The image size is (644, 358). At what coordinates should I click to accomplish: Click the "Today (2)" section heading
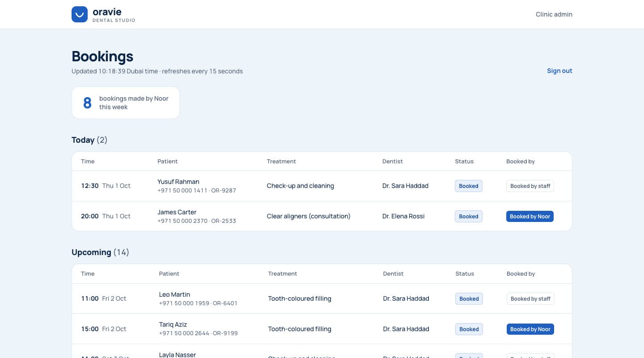coord(89,140)
